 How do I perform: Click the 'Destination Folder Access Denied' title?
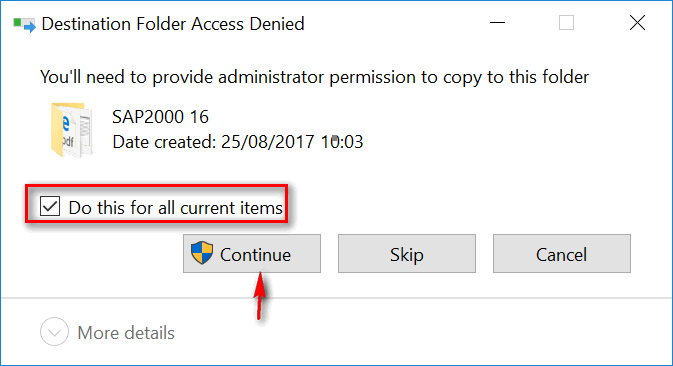(x=173, y=24)
